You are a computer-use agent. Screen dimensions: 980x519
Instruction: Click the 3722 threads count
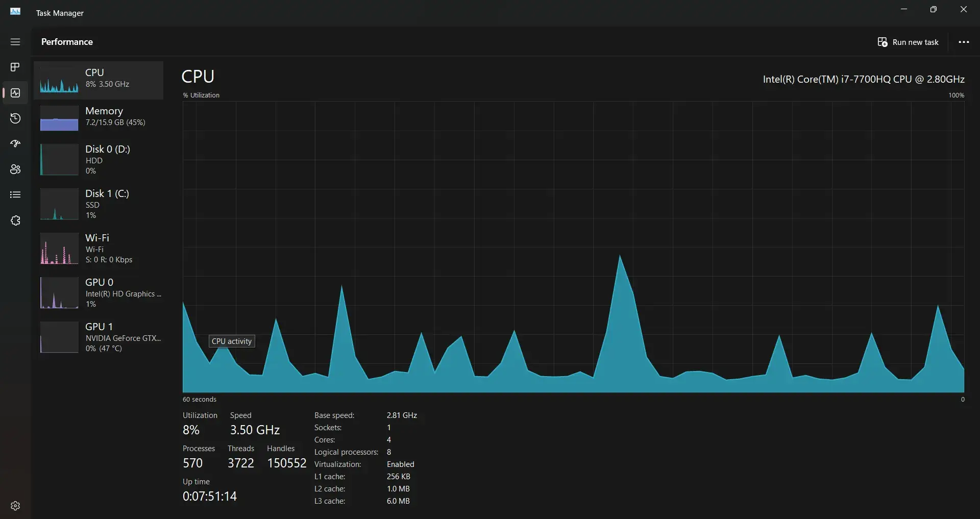(241, 463)
